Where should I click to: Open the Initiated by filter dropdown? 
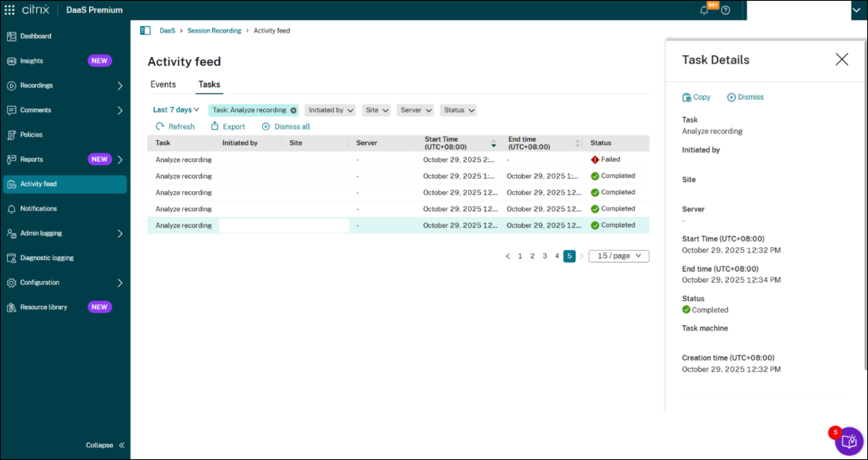click(330, 110)
